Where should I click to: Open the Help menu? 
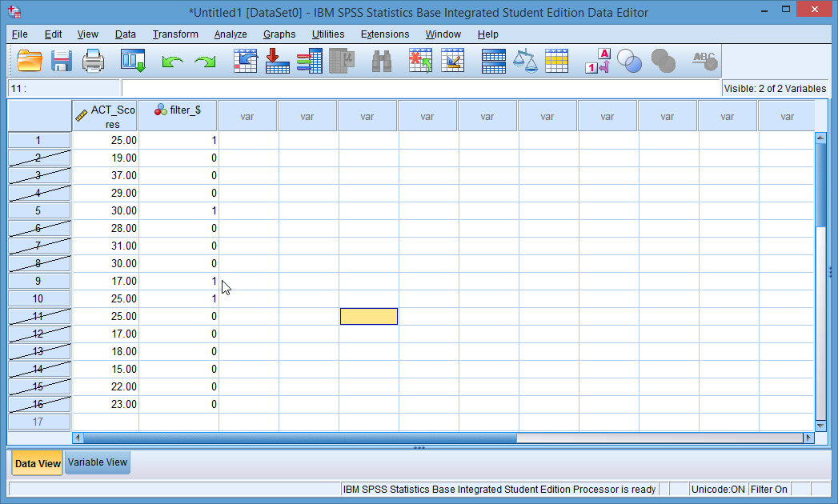[x=488, y=34]
